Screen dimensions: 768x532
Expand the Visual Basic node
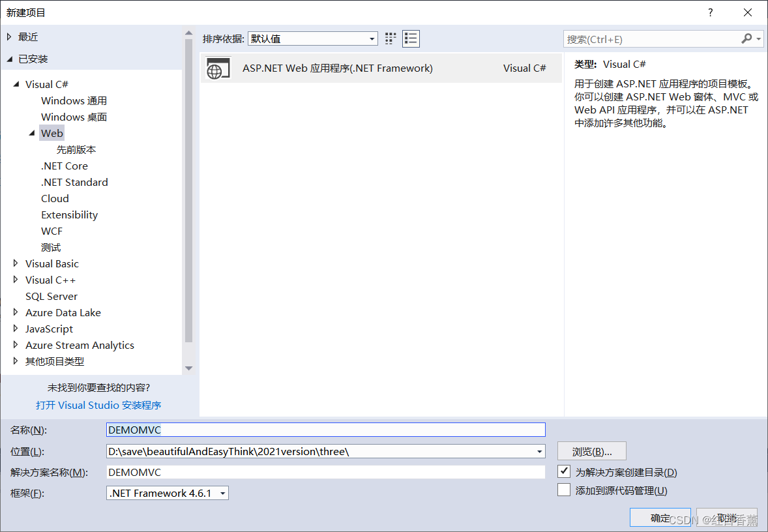[16, 263]
